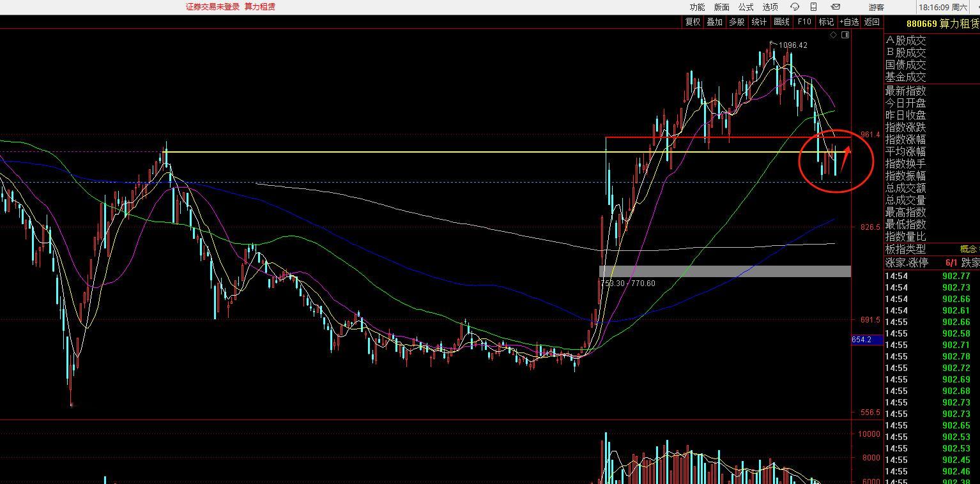Click the 6/1 rising count value
Screen dimensions: 980x484
pos(951,263)
